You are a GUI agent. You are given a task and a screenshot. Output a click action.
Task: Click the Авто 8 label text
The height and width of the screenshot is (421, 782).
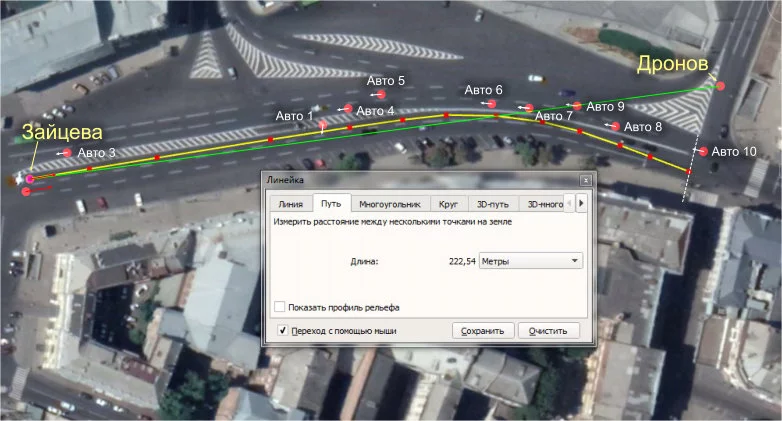(643, 127)
